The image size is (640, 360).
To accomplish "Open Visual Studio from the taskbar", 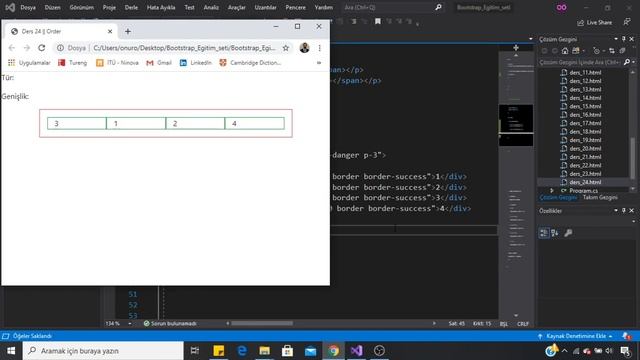I will click(x=356, y=351).
